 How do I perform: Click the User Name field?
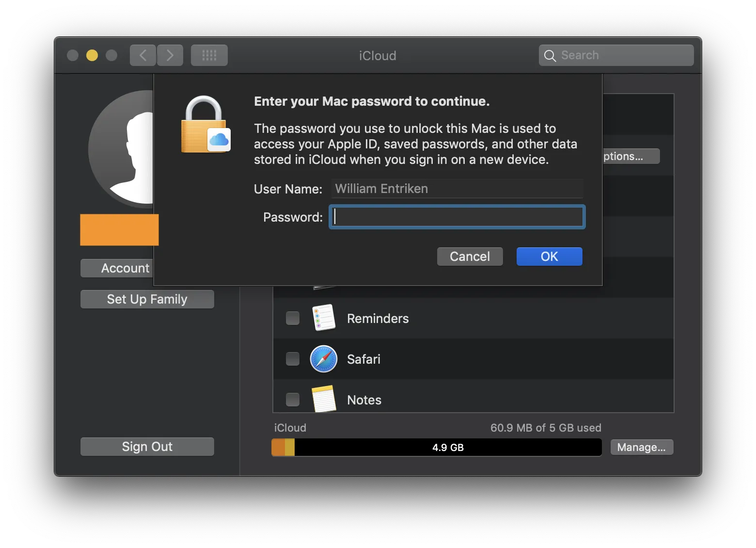coord(457,189)
